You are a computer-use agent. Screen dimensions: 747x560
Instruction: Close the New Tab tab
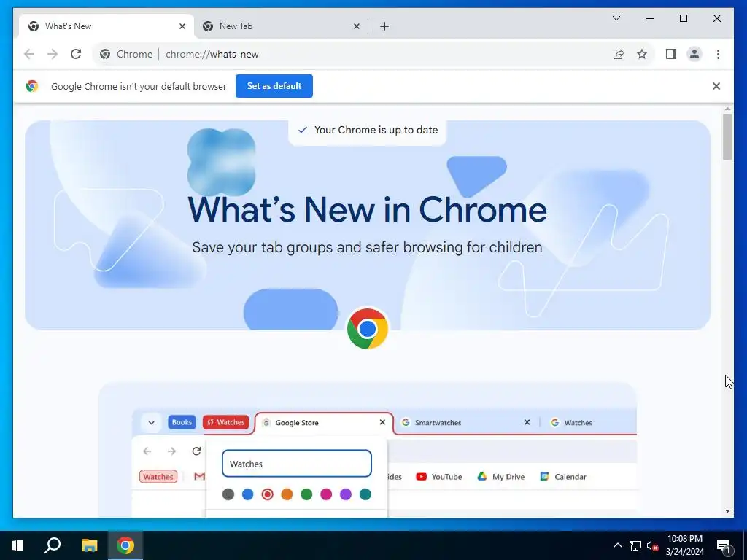click(x=356, y=26)
